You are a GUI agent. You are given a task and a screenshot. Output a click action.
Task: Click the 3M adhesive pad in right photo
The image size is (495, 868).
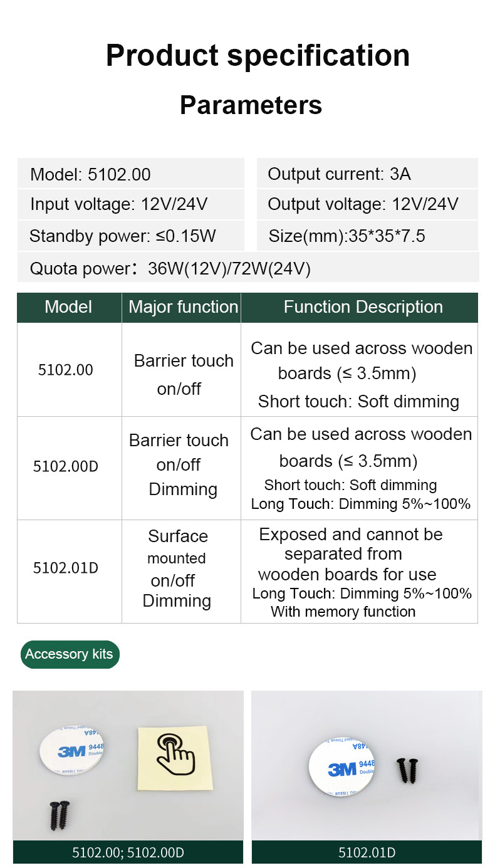point(341,768)
